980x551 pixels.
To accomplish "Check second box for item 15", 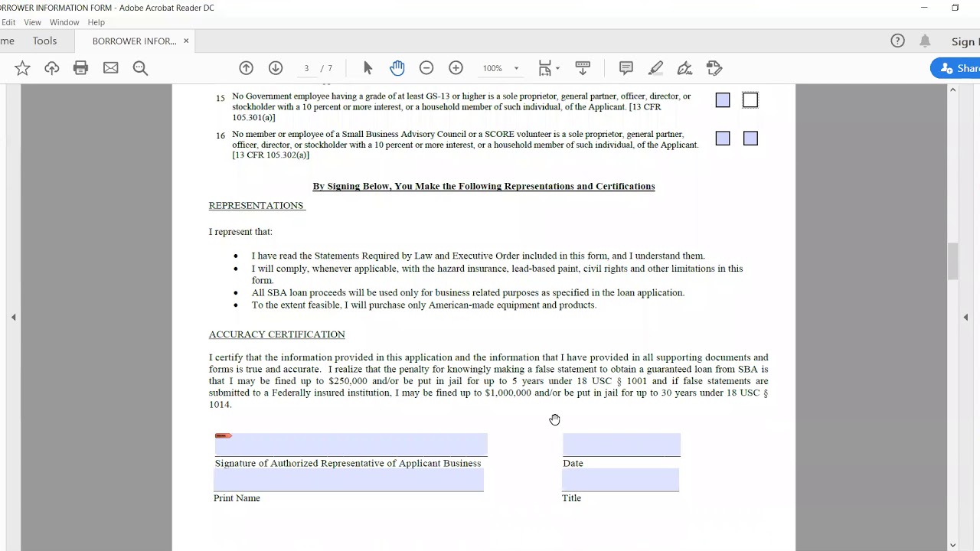I will [750, 100].
